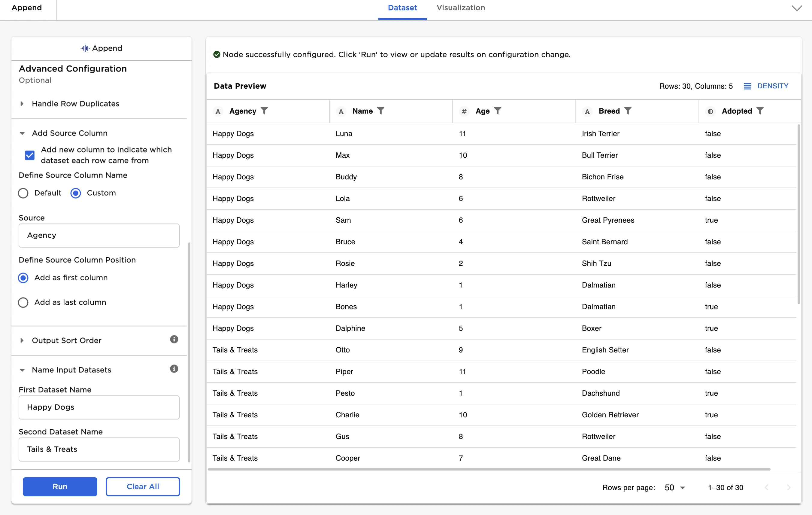Edit the Second Dataset Name field
The image size is (812, 515).
(x=99, y=449)
